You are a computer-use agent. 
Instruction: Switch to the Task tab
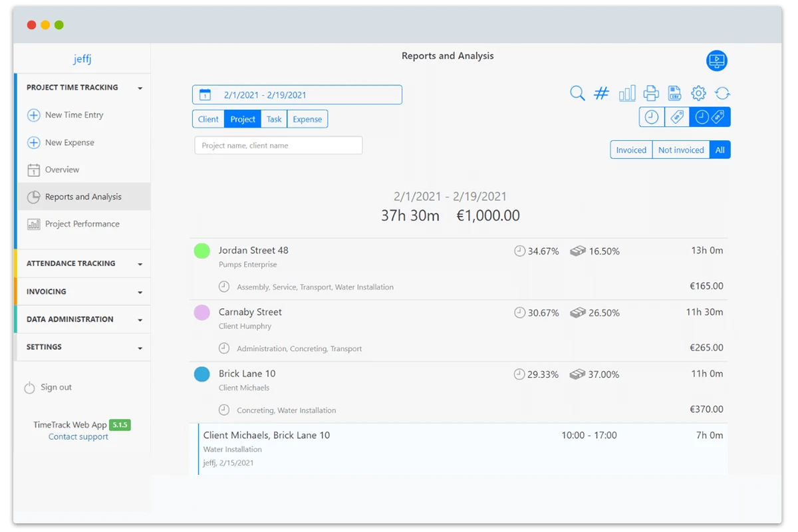click(274, 120)
